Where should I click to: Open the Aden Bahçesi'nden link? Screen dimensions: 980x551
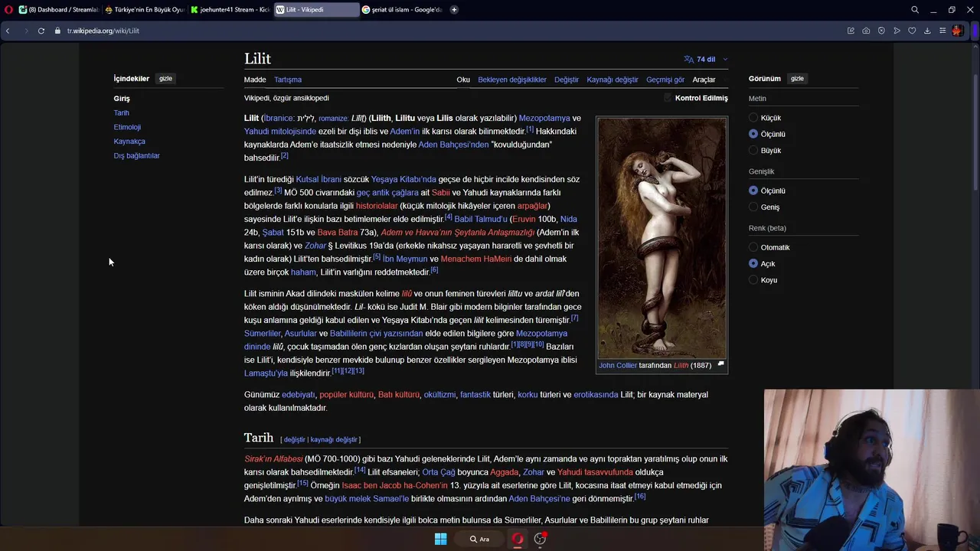(x=453, y=145)
